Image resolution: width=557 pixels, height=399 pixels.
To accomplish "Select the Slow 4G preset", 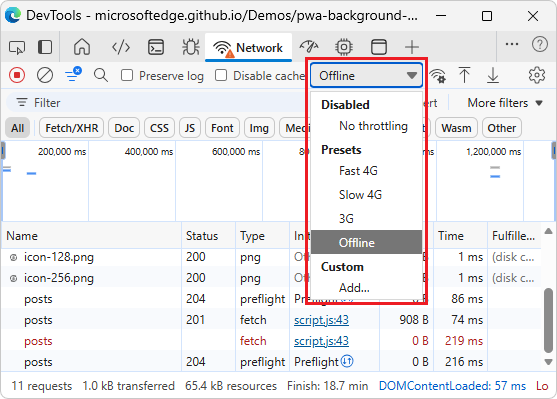I will click(x=366, y=195).
